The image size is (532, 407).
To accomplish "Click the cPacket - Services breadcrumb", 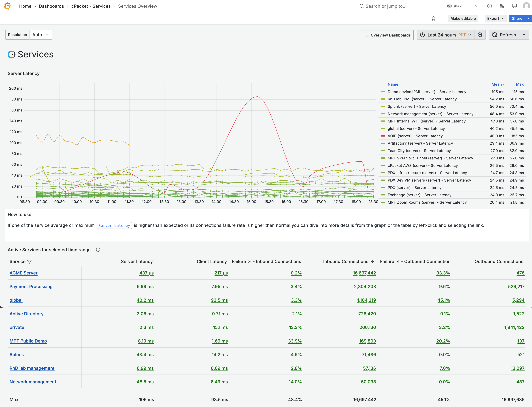I will tap(91, 6).
